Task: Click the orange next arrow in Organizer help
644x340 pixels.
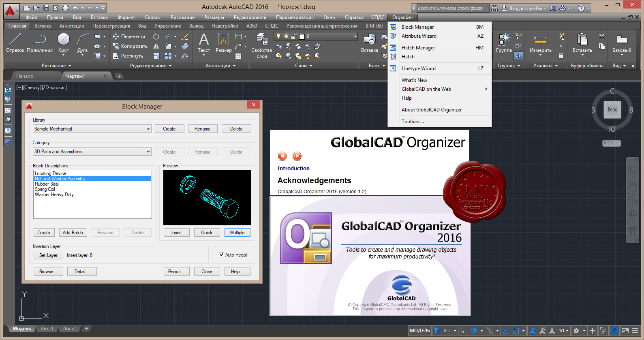Action: coord(297,156)
